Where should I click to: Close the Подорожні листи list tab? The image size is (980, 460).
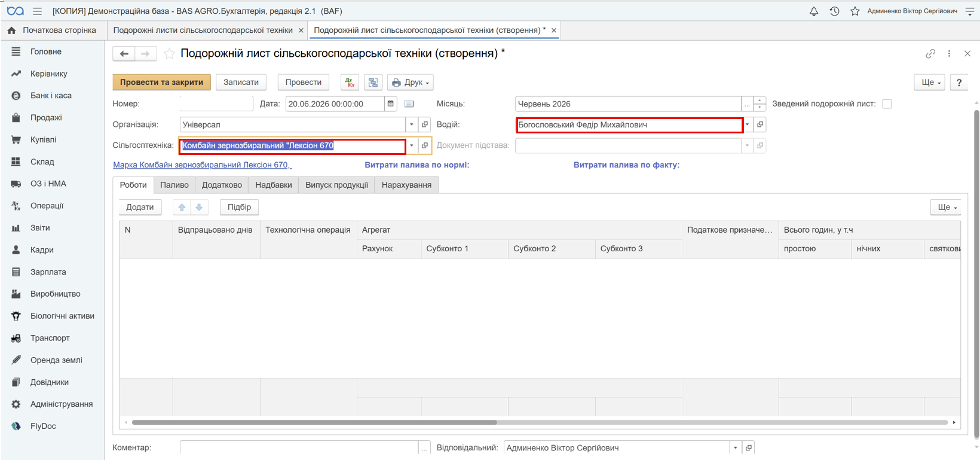coord(301,31)
